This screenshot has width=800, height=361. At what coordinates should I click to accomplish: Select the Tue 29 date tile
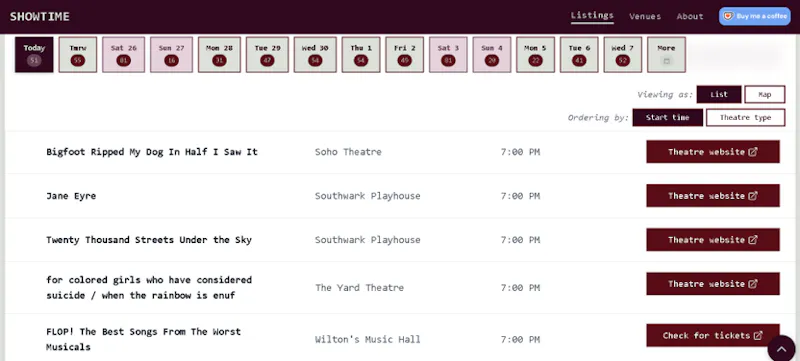coord(267,55)
